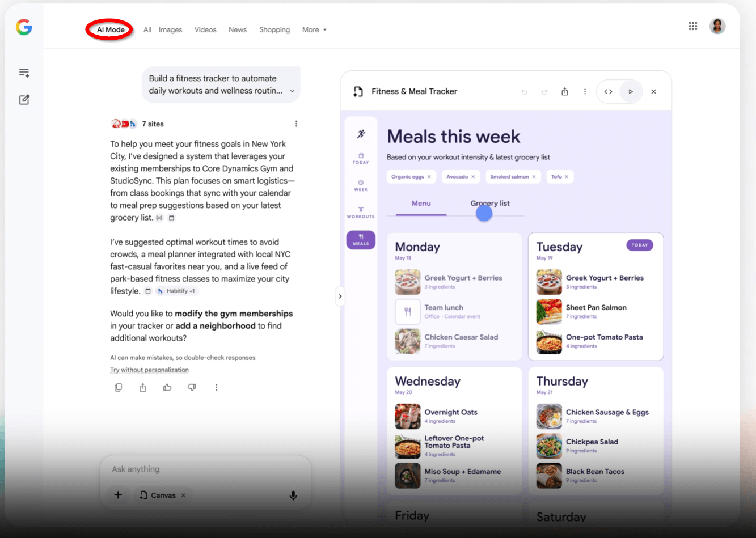Remove the Organic eggs tag
Viewport: 756px width, 538px height.
[429, 177]
